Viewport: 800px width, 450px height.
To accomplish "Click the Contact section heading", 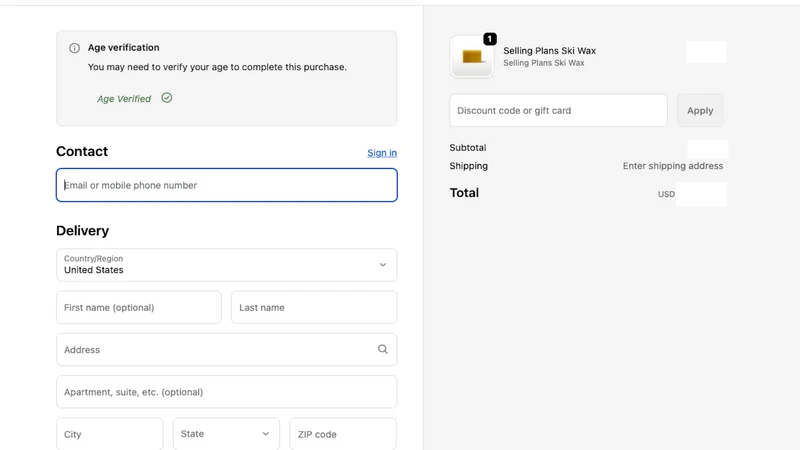I will click(x=82, y=152).
